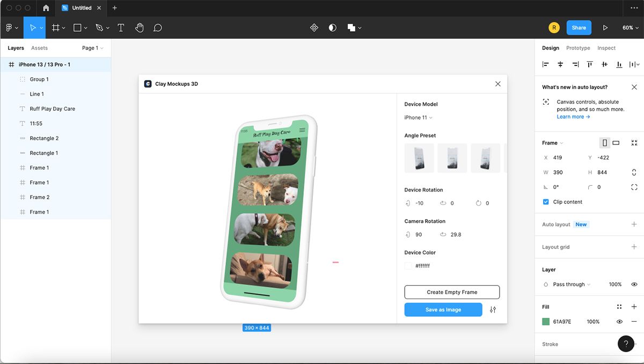The width and height of the screenshot is (644, 364).
Task: Select the Text tool
Action: 121,27
